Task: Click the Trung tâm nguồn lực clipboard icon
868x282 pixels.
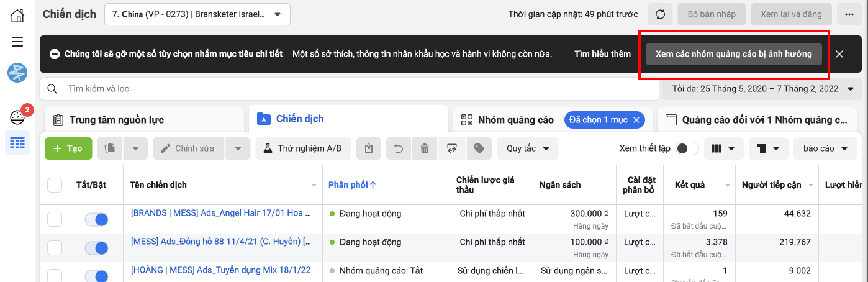Action: click(x=58, y=120)
